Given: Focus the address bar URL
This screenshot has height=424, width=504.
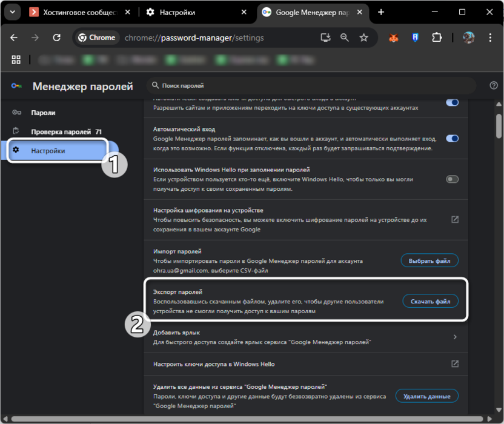Looking at the screenshot, I should tap(194, 38).
